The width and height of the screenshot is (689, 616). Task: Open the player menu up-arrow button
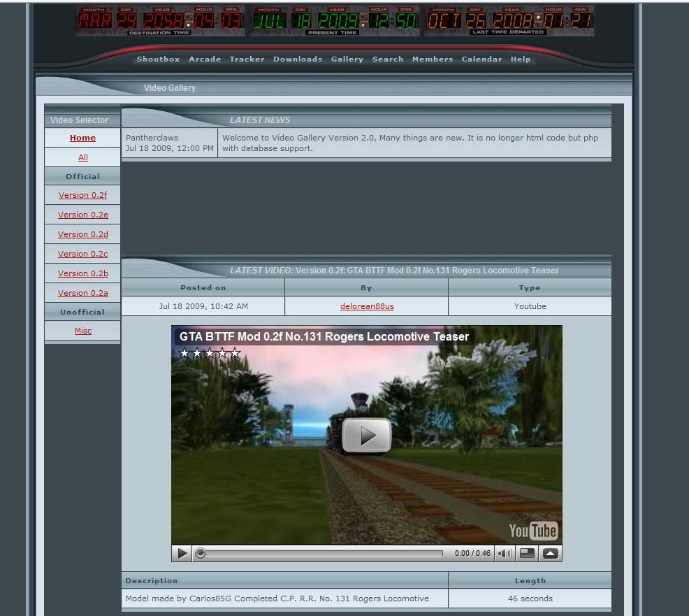click(550, 553)
